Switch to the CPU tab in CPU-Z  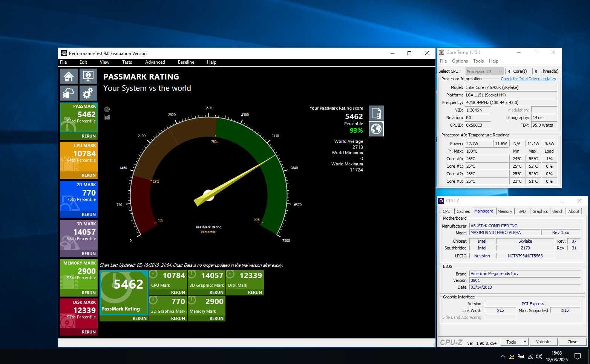tap(446, 211)
